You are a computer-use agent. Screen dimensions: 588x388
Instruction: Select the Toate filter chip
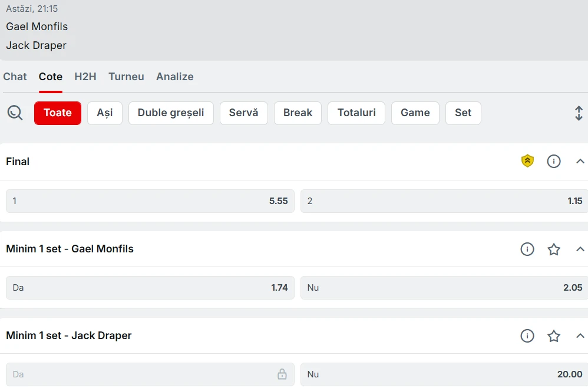tap(58, 113)
